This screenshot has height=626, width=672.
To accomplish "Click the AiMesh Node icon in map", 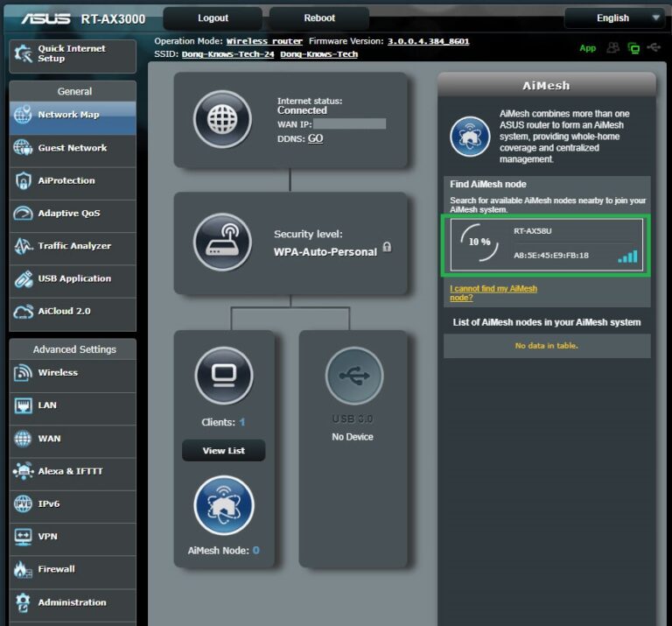I will [224, 505].
